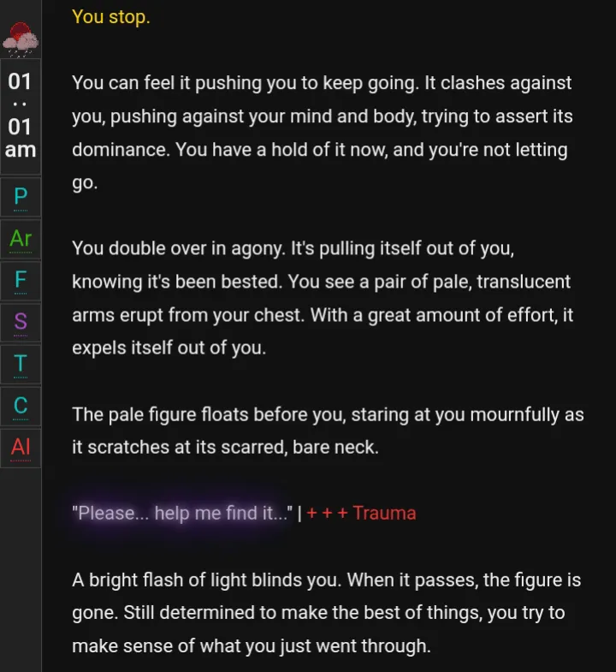Click the "am" label under the clock

click(21, 150)
